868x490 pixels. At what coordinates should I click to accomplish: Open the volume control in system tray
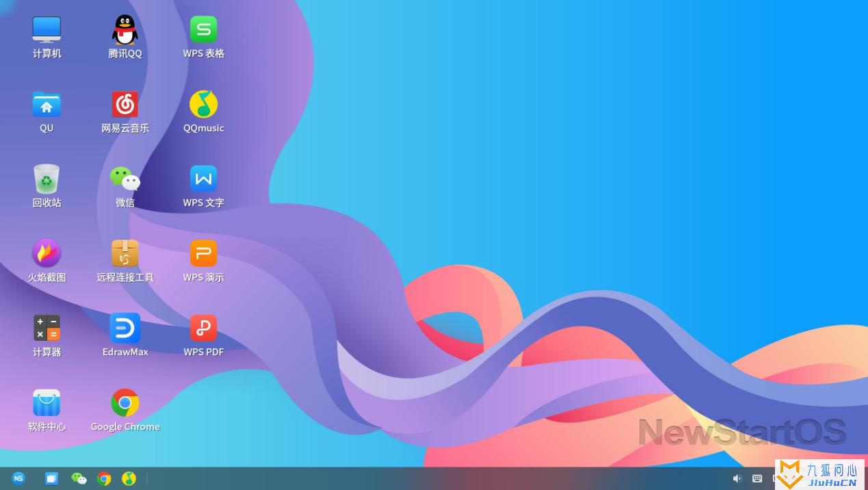[737, 478]
